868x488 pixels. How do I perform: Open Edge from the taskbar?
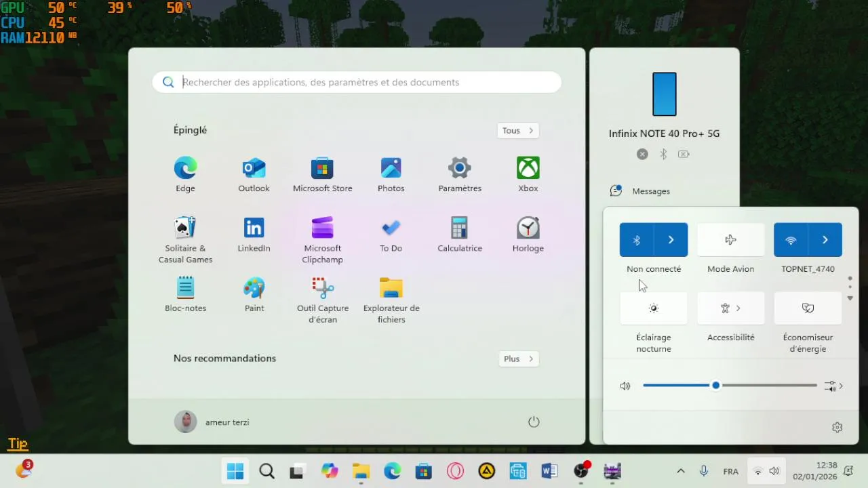pyautogui.click(x=392, y=471)
